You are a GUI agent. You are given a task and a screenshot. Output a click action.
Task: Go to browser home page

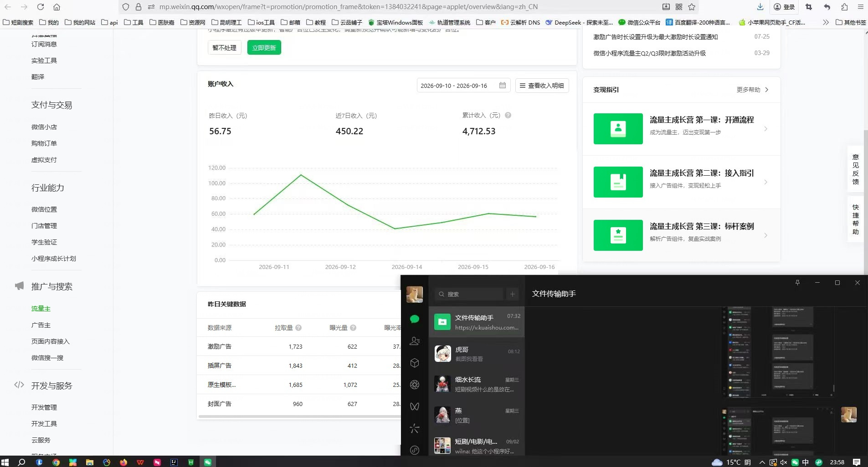point(56,7)
